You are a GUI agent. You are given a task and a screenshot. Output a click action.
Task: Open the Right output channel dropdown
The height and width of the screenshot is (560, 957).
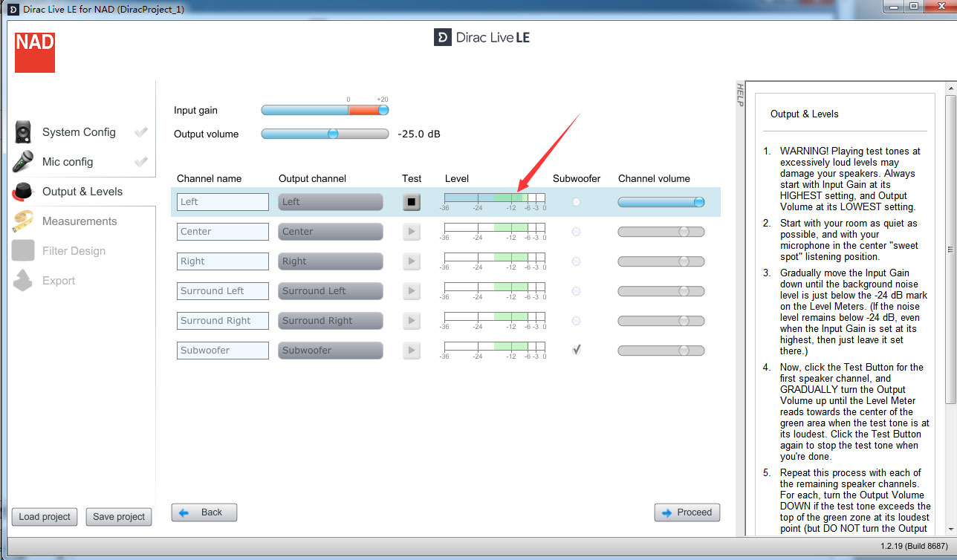[x=331, y=261]
